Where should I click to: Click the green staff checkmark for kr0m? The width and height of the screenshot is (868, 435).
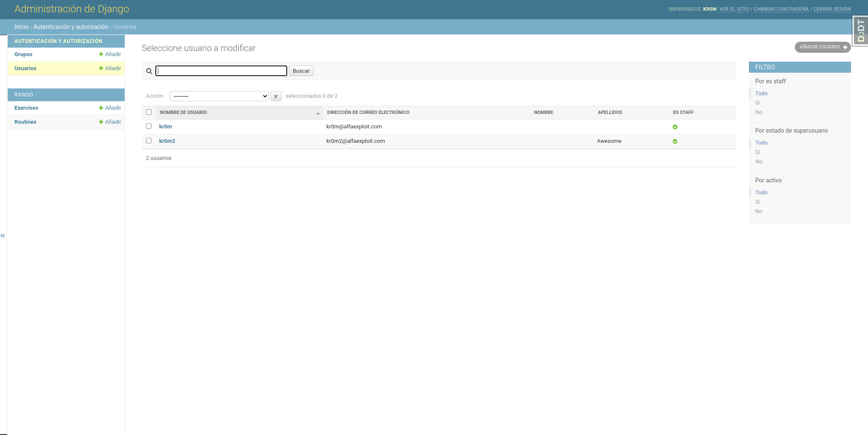675,127
